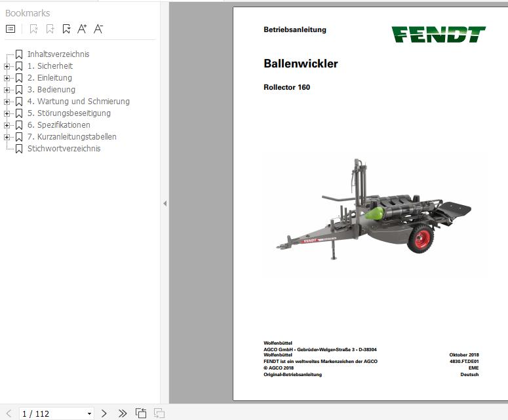Click the Oktober 2018 date text
The height and width of the screenshot is (420, 508).
tap(464, 355)
